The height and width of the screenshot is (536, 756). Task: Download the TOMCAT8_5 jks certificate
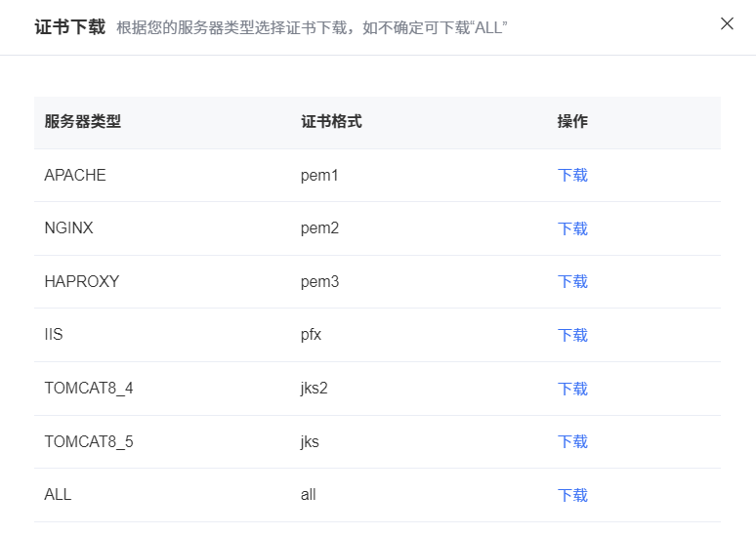pyautogui.click(x=572, y=441)
